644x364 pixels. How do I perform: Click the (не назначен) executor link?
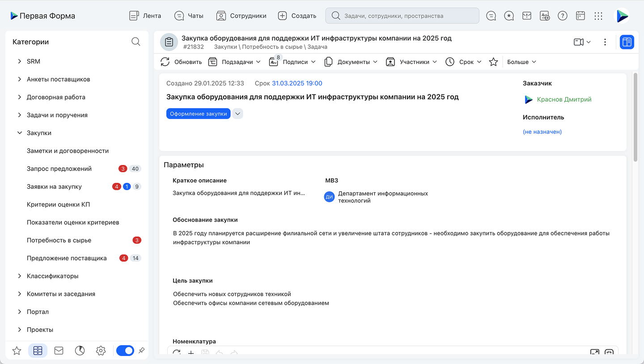tap(542, 131)
